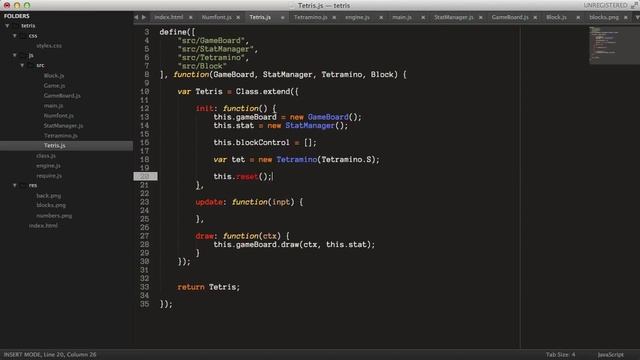Enter fullscreen via the title bar icon
640x360 pixels.
[x=634, y=5]
